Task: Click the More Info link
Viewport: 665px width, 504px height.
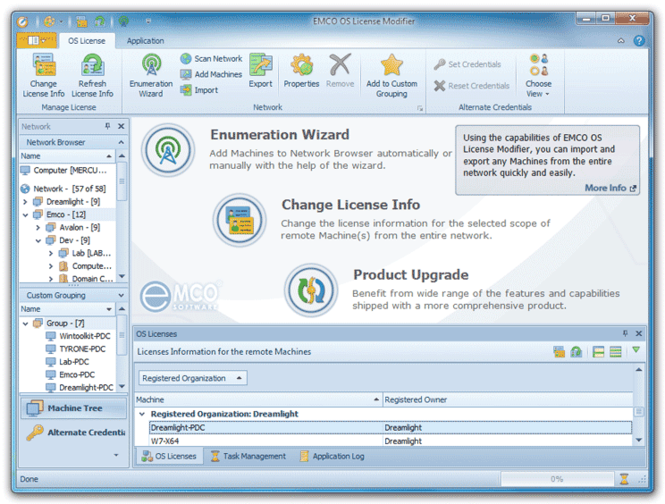Action: tap(610, 188)
